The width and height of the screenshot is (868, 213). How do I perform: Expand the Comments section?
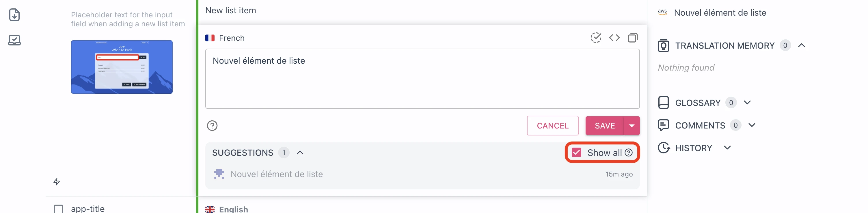click(752, 125)
